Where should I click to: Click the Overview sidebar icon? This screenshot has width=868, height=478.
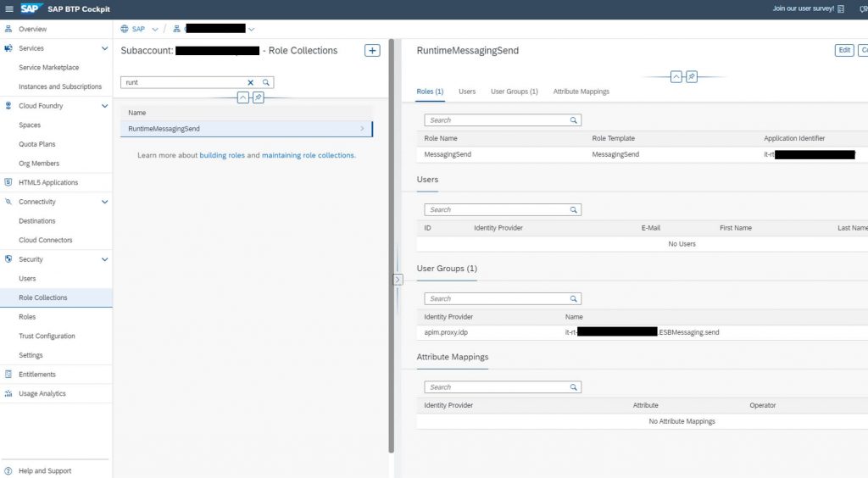click(x=8, y=29)
